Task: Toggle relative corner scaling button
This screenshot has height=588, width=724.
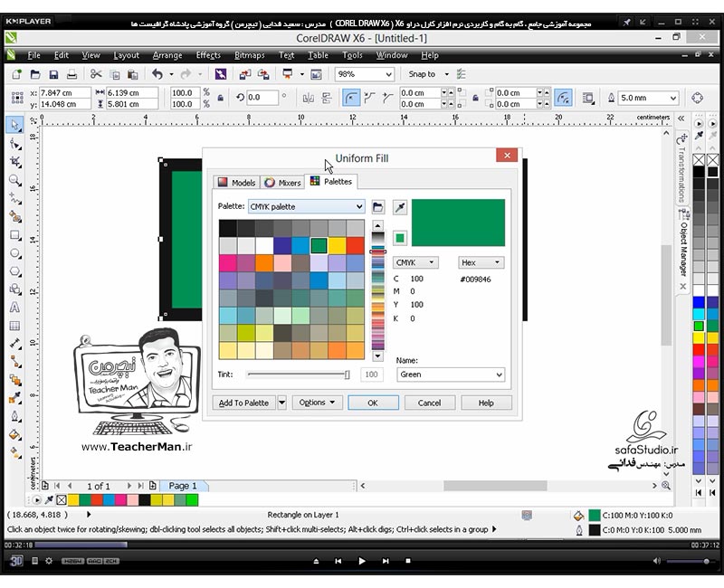Action: point(563,98)
